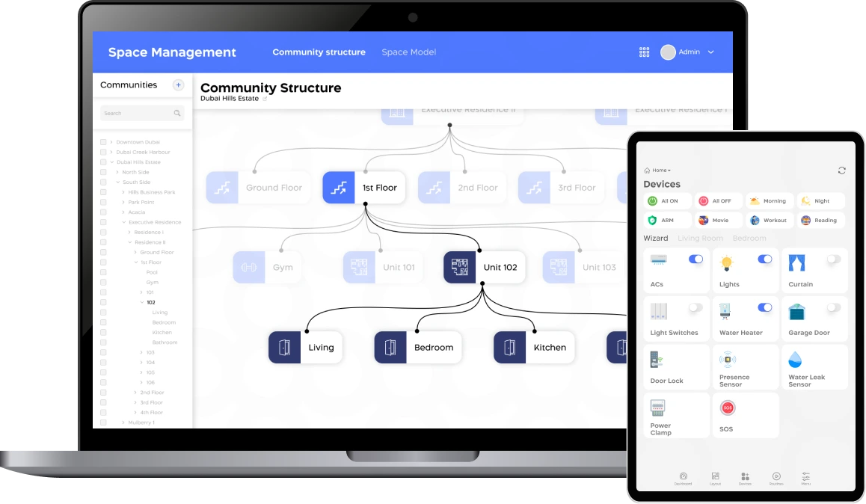This screenshot has width=866, height=504.
Task: Open the Door Lock device tile
Action: [676, 367]
